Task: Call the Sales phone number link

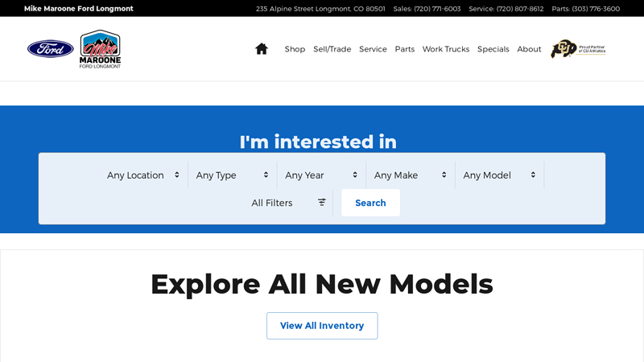Action: pyautogui.click(x=427, y=9)
